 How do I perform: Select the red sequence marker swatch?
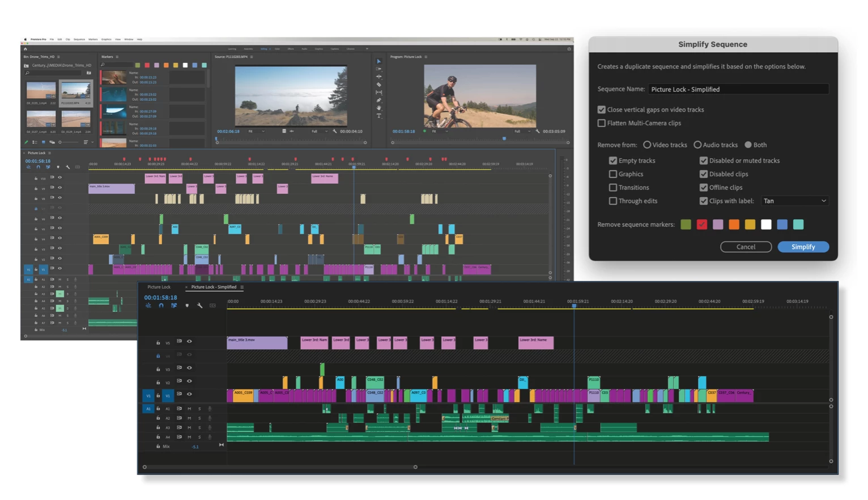(702, 225)
